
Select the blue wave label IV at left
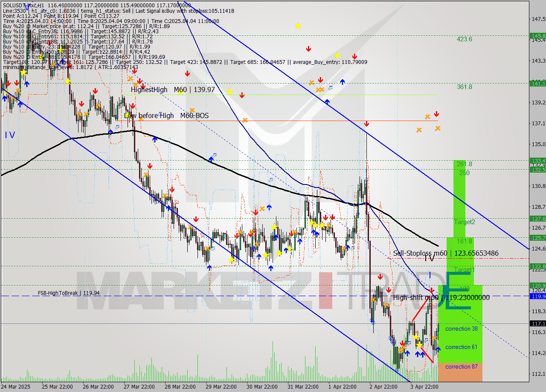10,135
